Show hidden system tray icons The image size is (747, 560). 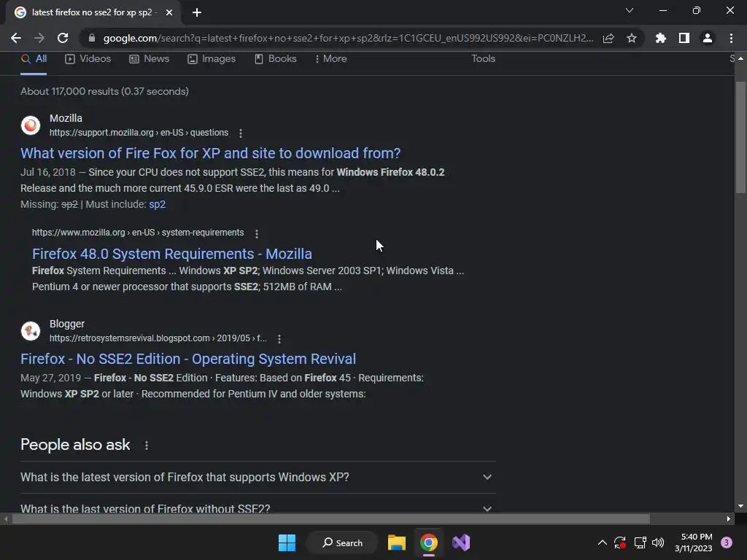[602, 542]
